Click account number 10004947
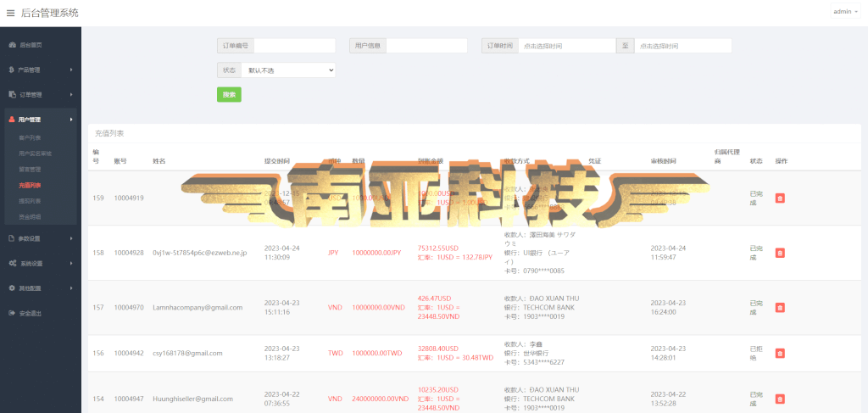 tap(129, 399)
